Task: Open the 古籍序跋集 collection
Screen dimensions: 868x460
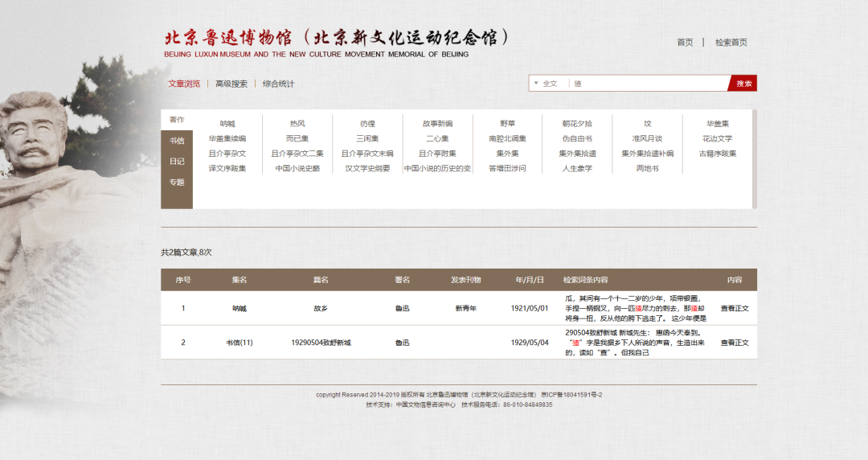Action: click(x=718, y=154)
